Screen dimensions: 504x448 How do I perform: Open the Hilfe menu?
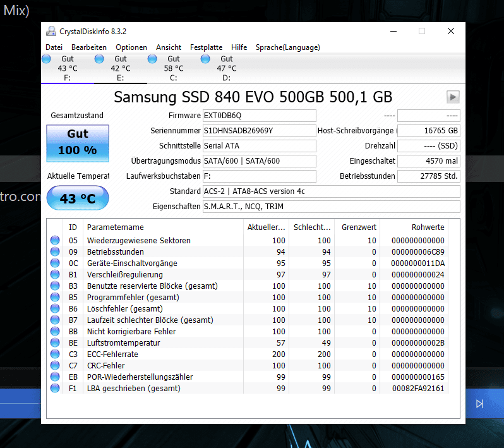point(239,47)
